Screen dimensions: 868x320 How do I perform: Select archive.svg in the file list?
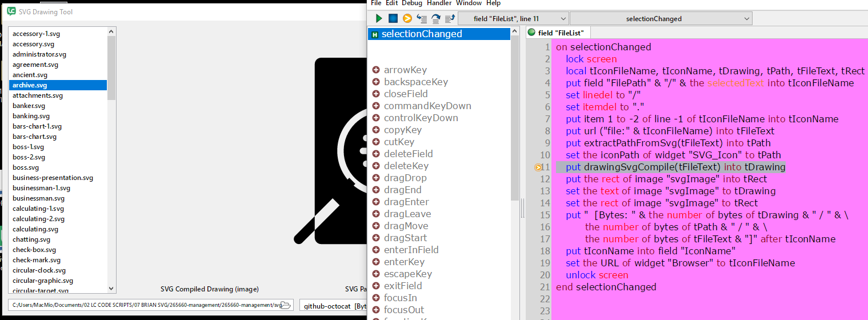click(58, 85)
